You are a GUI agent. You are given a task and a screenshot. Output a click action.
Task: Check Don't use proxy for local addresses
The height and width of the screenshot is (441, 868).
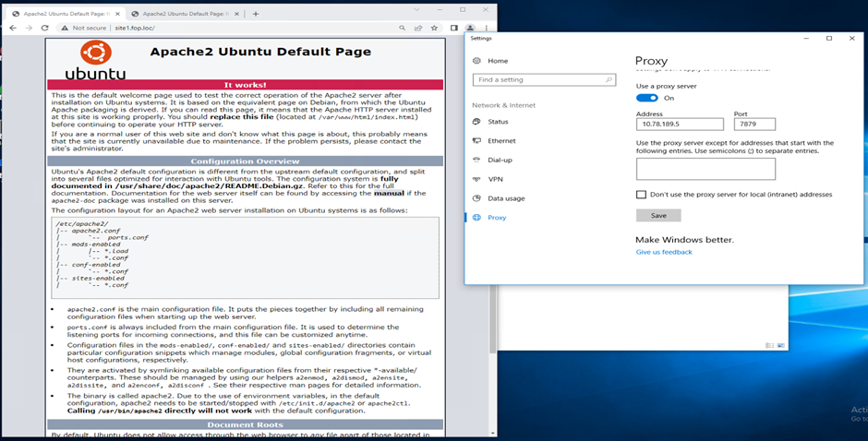tap(641, 195)
